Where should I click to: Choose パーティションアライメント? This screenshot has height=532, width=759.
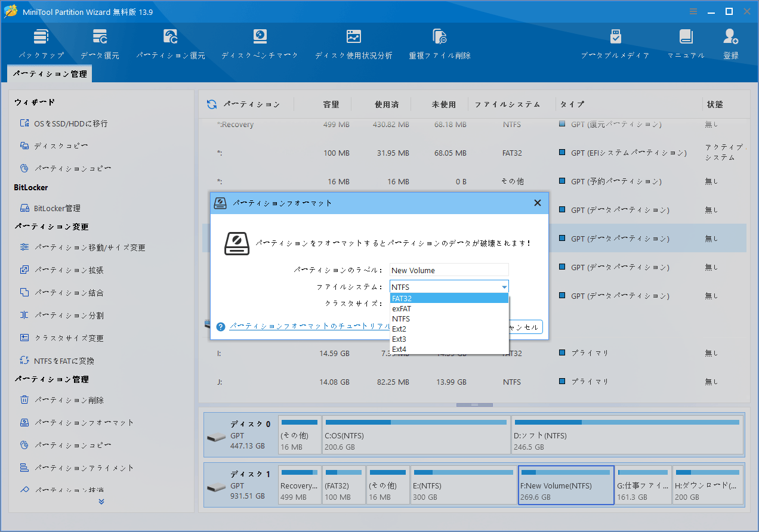(77, 468)
